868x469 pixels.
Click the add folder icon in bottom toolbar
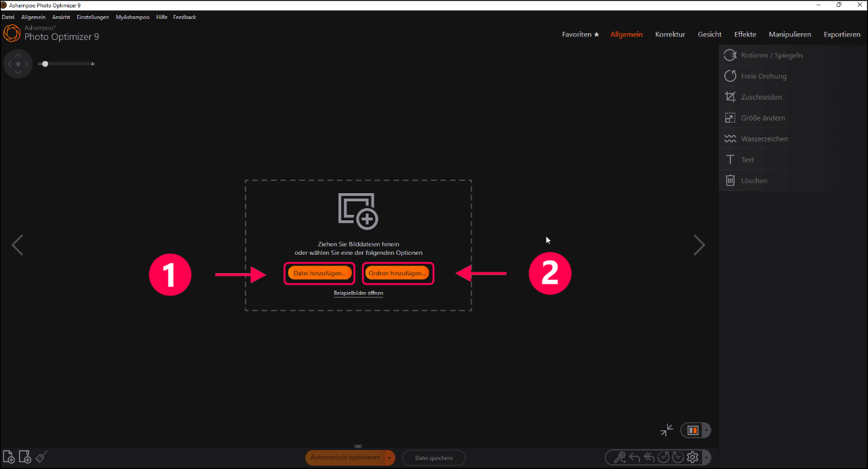click(24, 457)
